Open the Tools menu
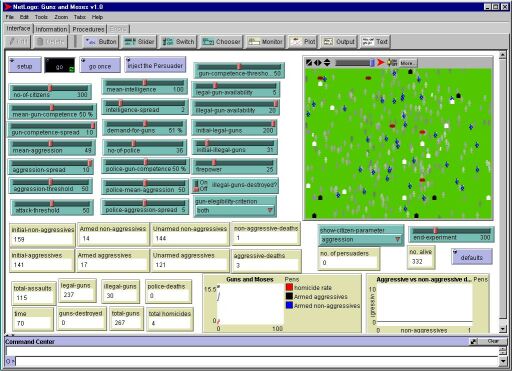 [x=41, y=17]
